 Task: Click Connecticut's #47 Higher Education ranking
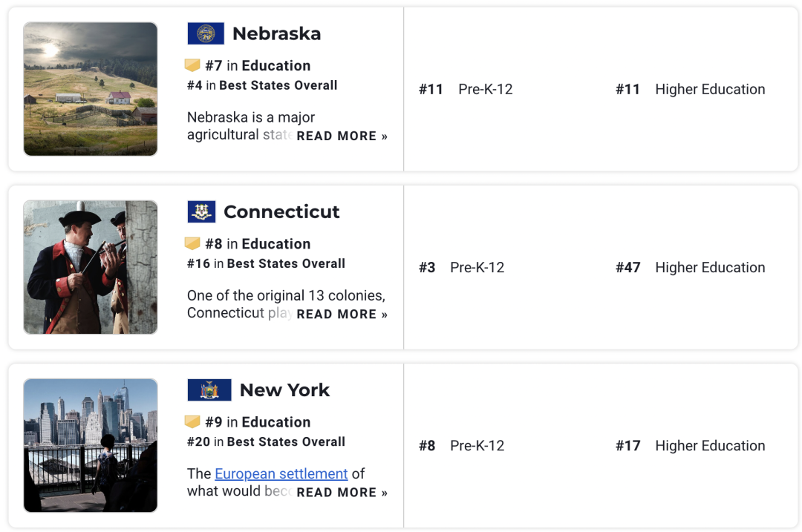(690, 267)
